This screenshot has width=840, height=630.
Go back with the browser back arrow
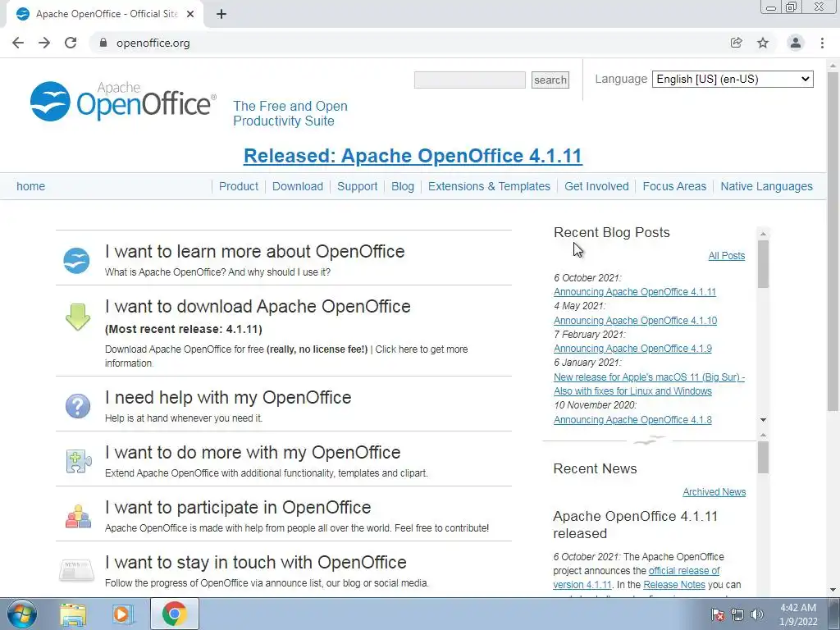coord(18,43)
